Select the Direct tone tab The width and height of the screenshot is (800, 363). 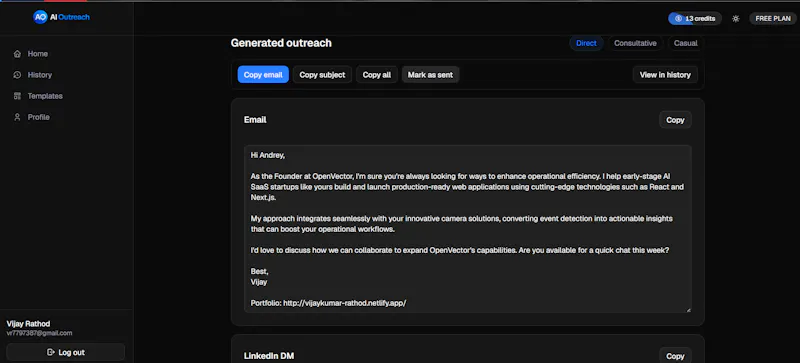click(x=586, y=43)
